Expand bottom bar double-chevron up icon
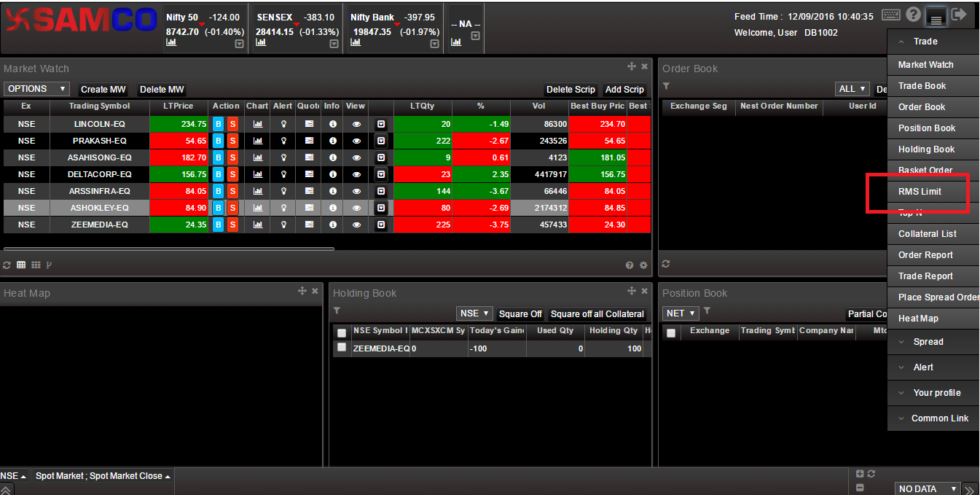Viewport: 980px width, 495px height. pos(6,490)
